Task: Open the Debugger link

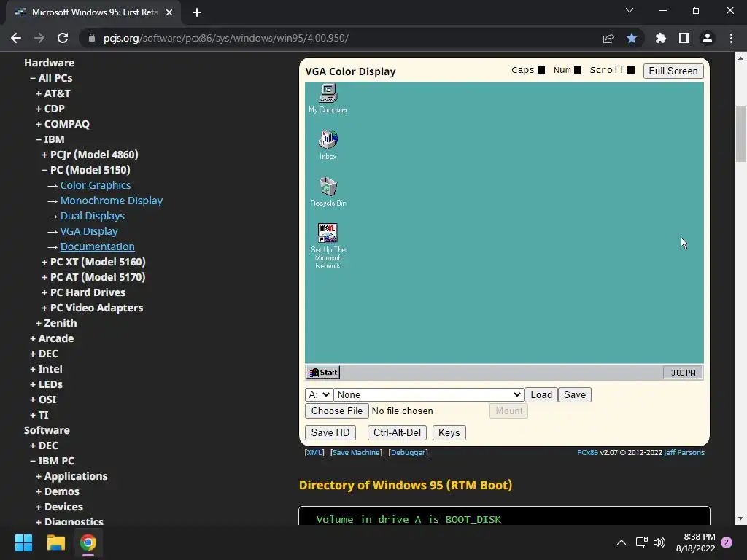Action: [409, 452]
